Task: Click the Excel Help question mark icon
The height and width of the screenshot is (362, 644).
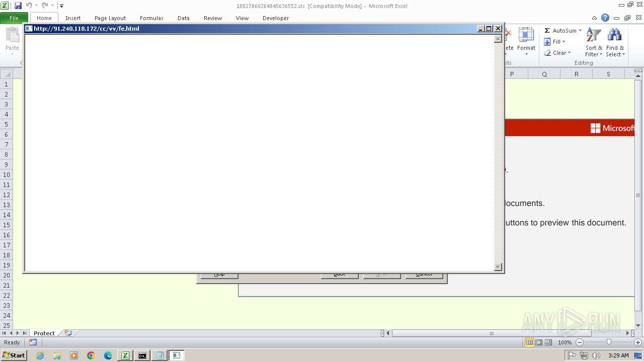Action: click(605, 18)
